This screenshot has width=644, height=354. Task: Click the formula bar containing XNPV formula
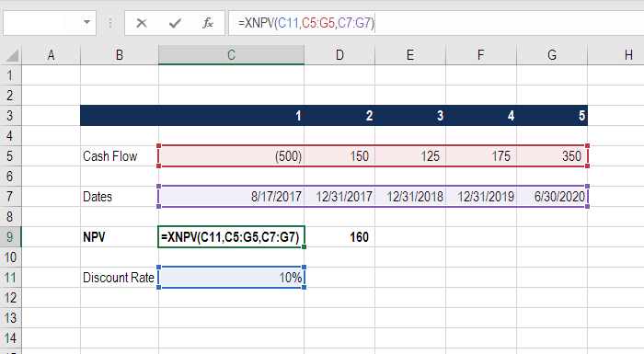point(436,23)
